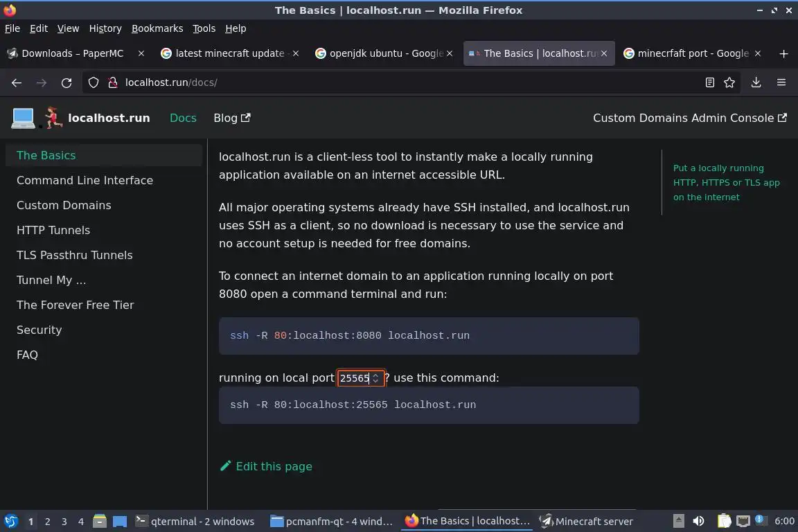Image resolution: width=798 pixels, height=532 pixels.
Task: Click the blue desktop icon in taskbar
Action: [x=120, y=522]
